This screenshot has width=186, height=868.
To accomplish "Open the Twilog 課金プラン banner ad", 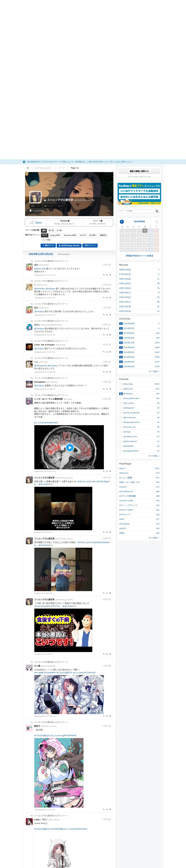I will tap(139, 194).
